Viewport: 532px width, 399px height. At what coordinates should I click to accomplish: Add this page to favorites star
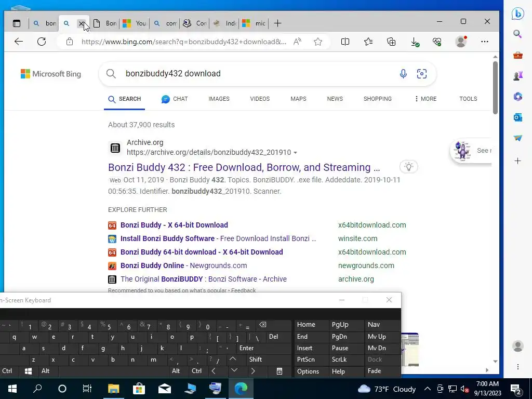pos(318,42)
